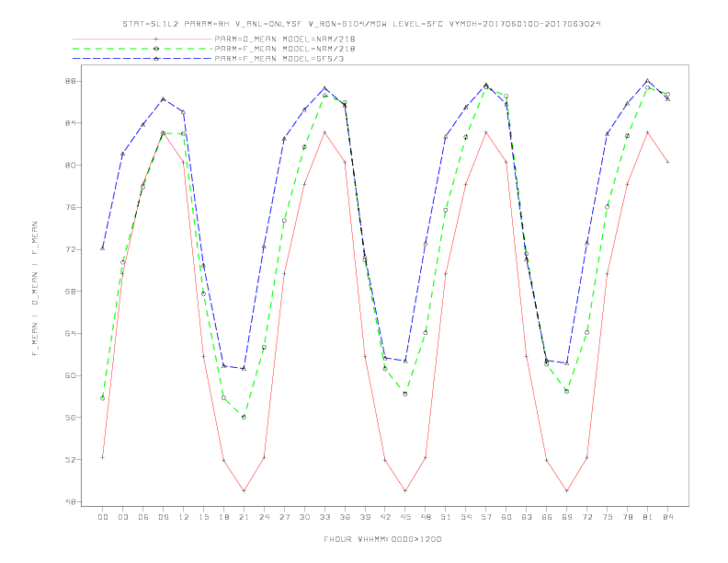Click the vertical y-axis label F_MEAN | O_MEAN | F_MEAN
Viewport: 728px width, 563px height.
tap(35, 289)
